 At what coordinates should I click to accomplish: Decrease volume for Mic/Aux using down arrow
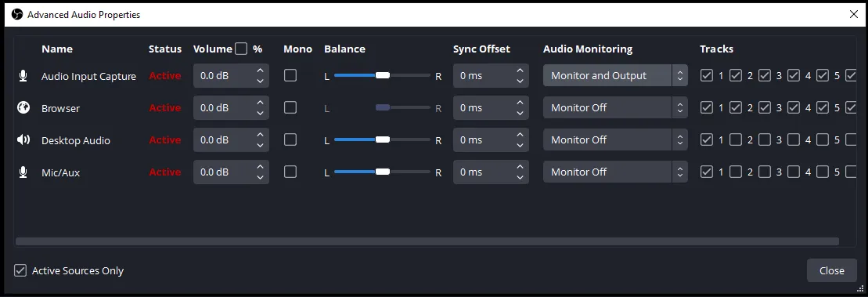pos(260,177)
